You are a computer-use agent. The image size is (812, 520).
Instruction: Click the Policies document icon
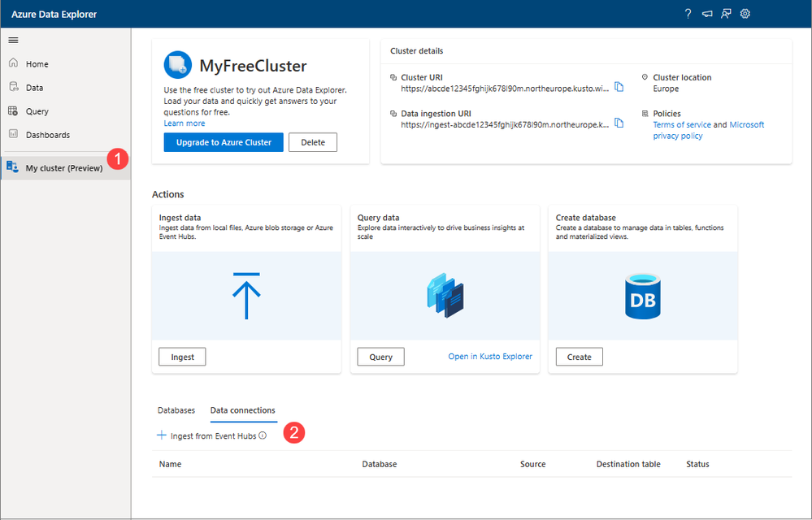pos(645,113)
